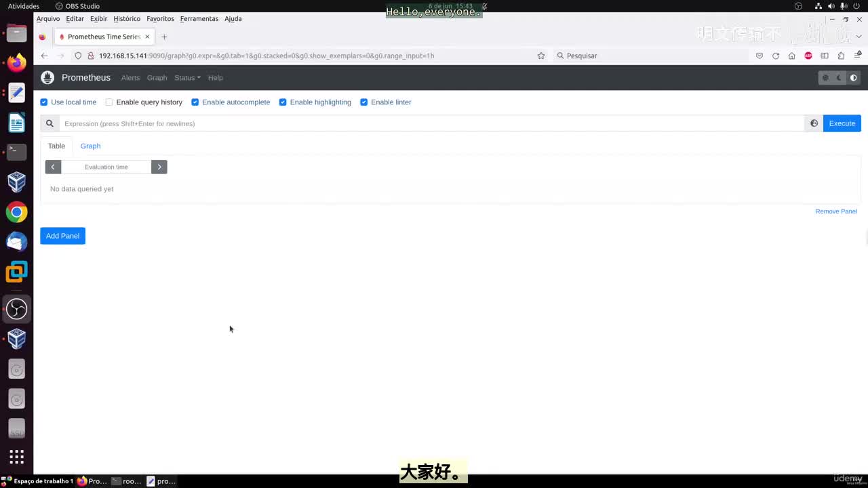Open OBS Studio from the dock

point(16,309)
